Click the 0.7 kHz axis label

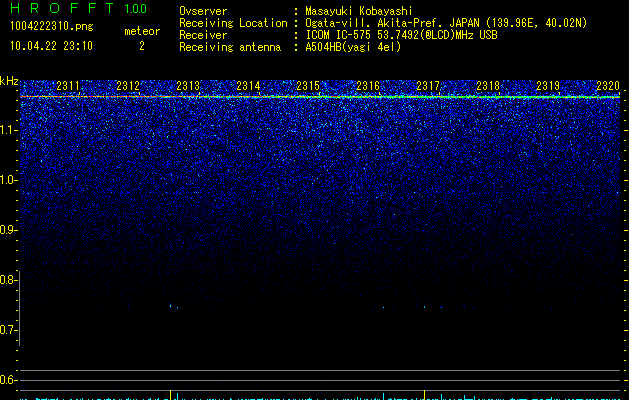click(x=7, y=330)
